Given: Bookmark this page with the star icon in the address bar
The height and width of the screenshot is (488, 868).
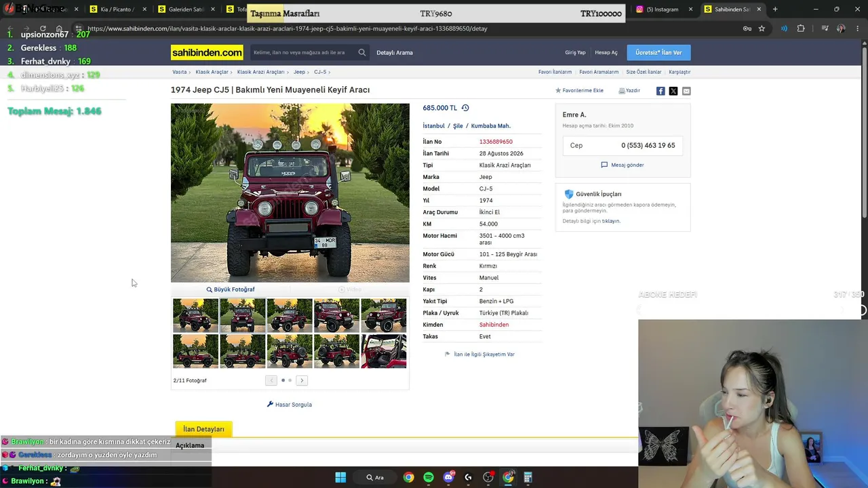Looking at the screenshot, I should point(762,28).
